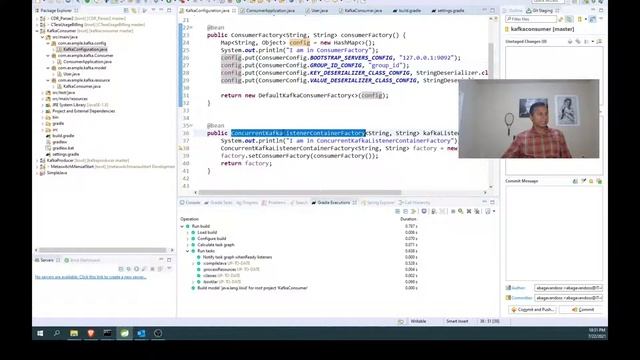The width and height of the screenshot is (640, 360).
Task: Click the Commit Message text area
Action: [554, 233]
